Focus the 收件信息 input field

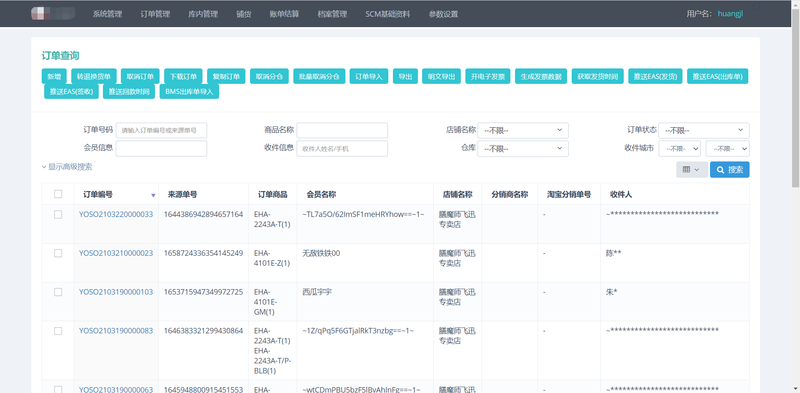coord(342,149)
